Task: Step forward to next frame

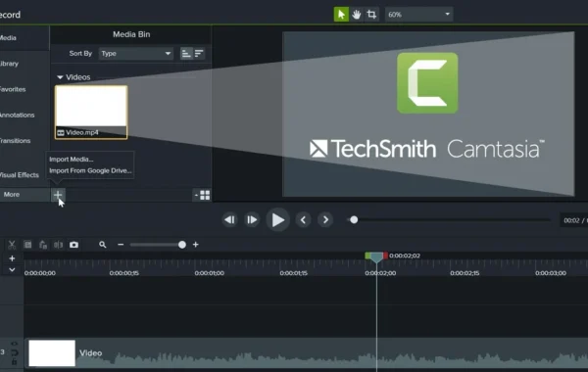Action: coord(252,220)
